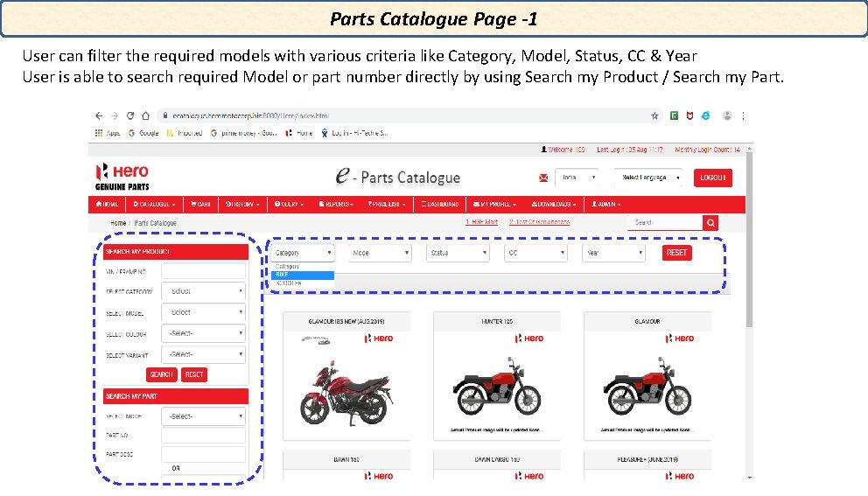Screen dimensions: 868x496
Task: Open the Select Category dropdown in Search My Product
Action: click(203, 291)
